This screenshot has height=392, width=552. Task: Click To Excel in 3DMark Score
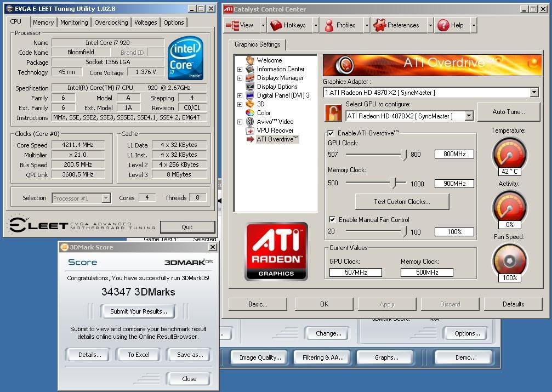138,355
